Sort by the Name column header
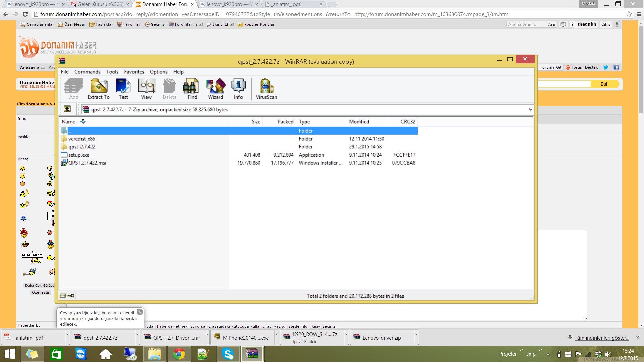The height and width of the screenshot is (362, 644). (144, 122)
